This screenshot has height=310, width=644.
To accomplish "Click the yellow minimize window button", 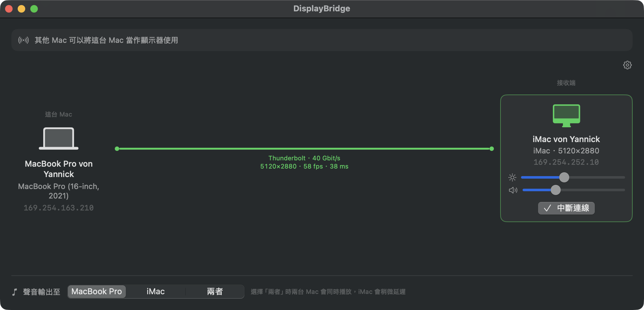I will [21, 9].
